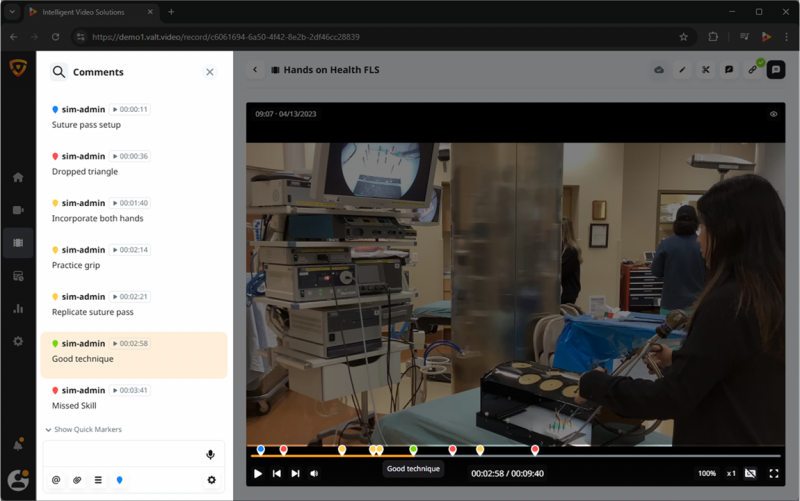Jump to 00:02:14 timestamp
800x501 pixels.
coord(130,250)
